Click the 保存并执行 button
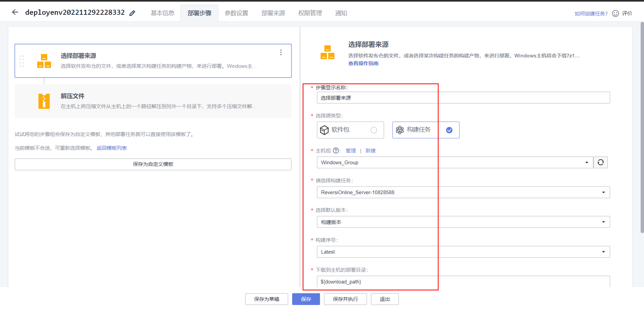Image resolution: width=644 pixels, height=309 pixels. (x=345, y=299)
